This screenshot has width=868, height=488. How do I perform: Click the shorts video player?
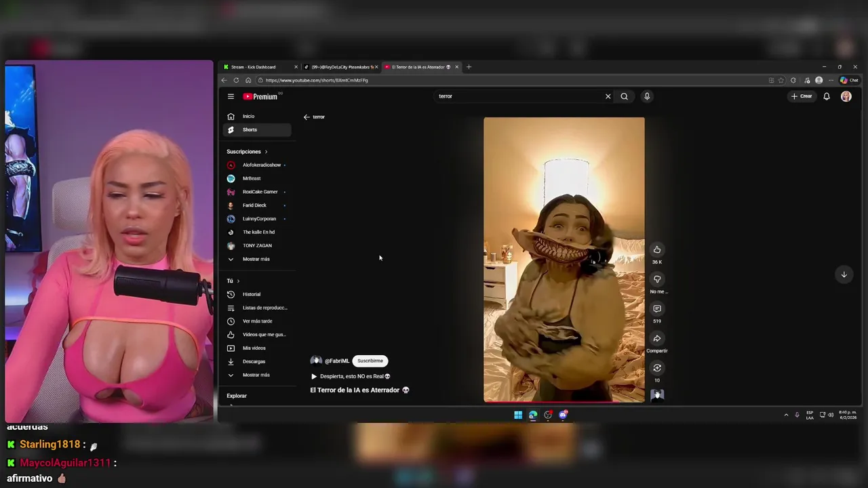(564, 260)
